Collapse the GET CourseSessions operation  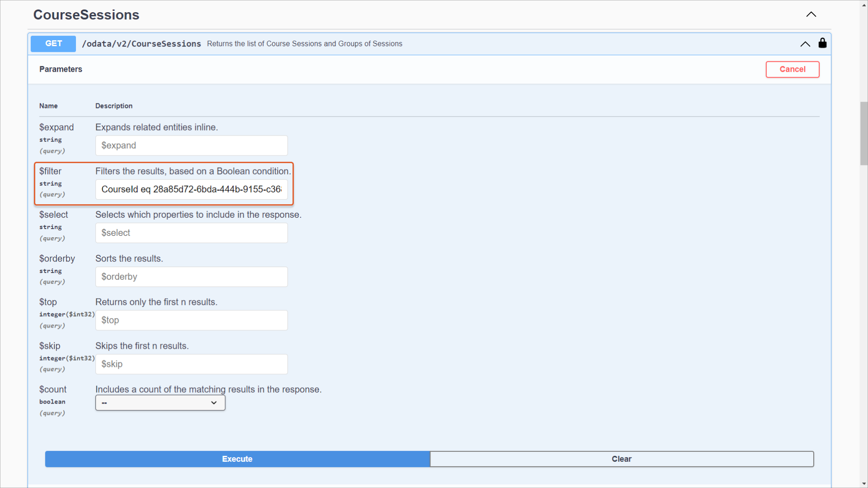pyautogui.click(x=805, y=44)
